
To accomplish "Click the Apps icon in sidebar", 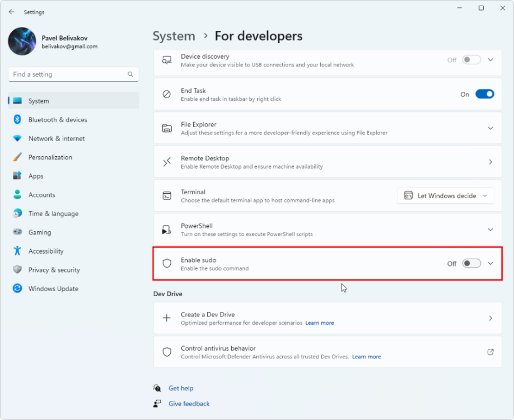I will pyautogui.click(x=17, y=176).
